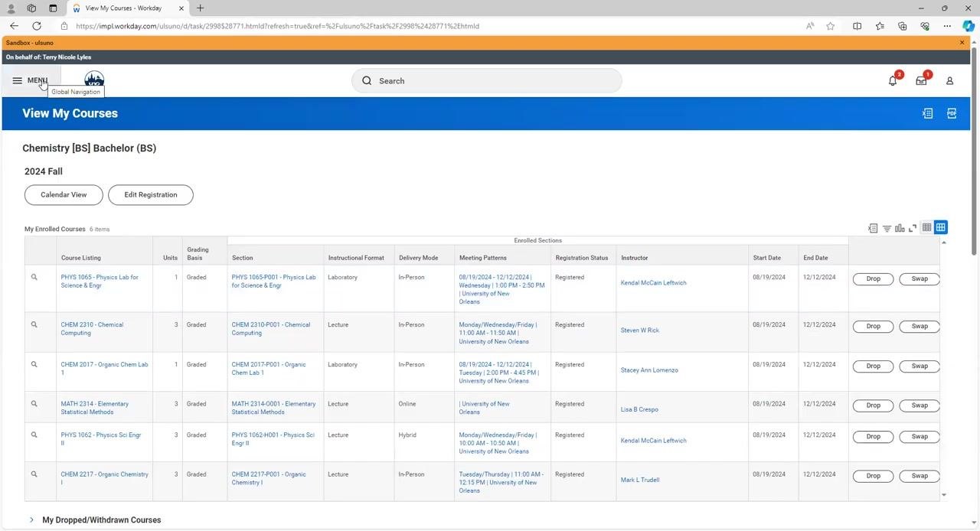The width and height of the screenshot is (980, 531).
Task: Open PHYS 1065 - Physics Lab course listing
Action: point(100,282)
